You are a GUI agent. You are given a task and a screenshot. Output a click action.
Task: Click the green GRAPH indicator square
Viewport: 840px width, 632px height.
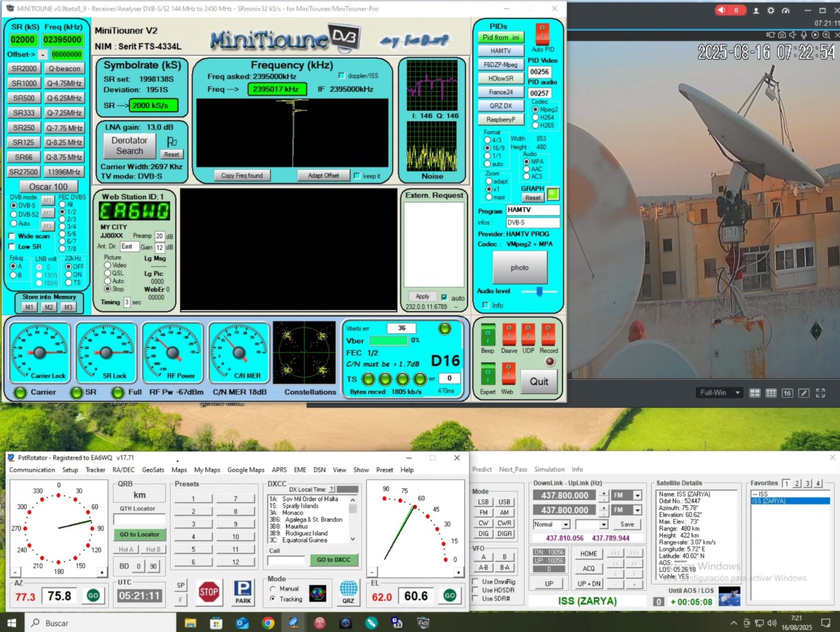click(x=553, y=194)
